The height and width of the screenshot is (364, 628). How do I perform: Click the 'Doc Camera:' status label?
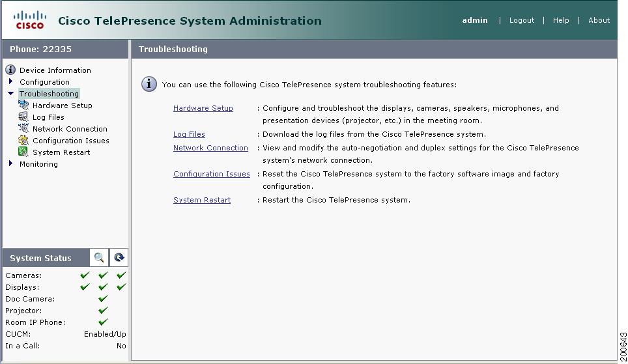click(x=30, y=299)
